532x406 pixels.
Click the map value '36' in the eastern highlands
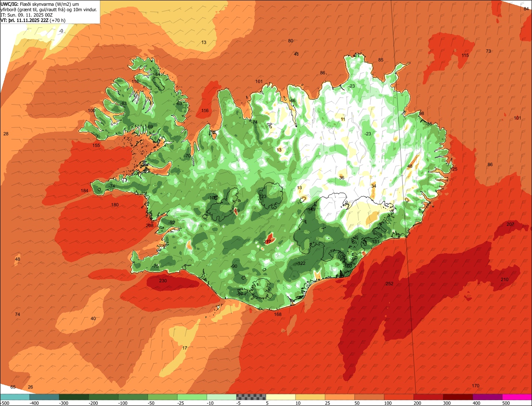(342, 178)
